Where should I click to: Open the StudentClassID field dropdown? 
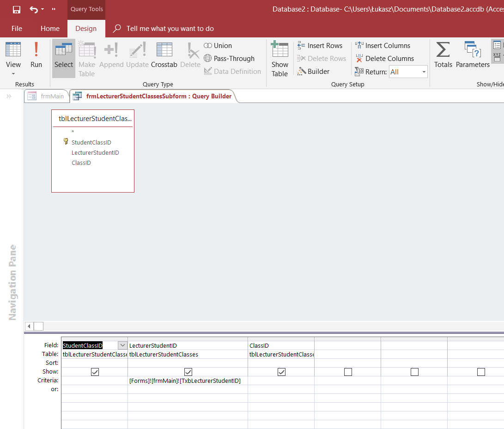pos(122,345)
